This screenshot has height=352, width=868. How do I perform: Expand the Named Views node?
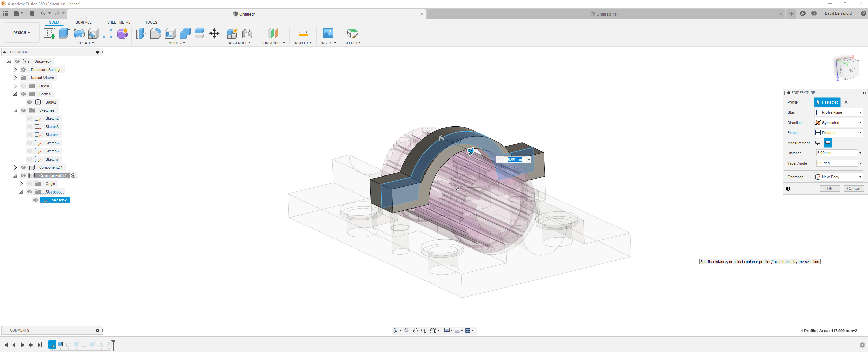point(15,78)
